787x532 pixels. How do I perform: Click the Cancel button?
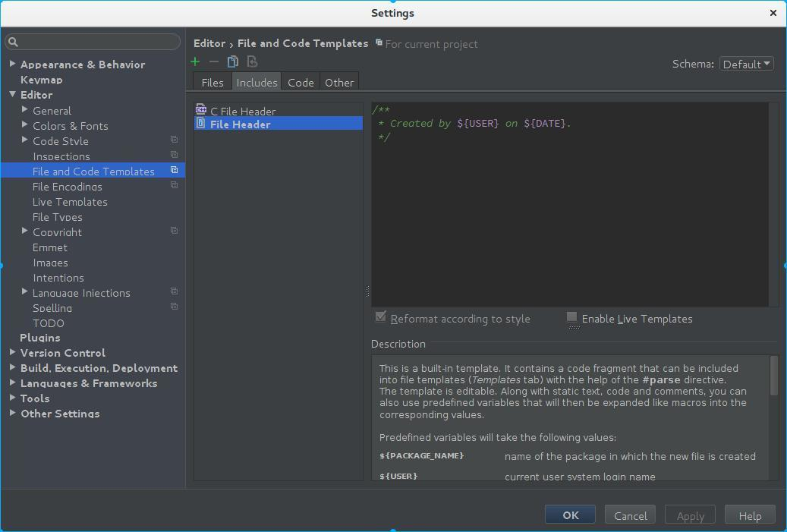coord(631,515)
